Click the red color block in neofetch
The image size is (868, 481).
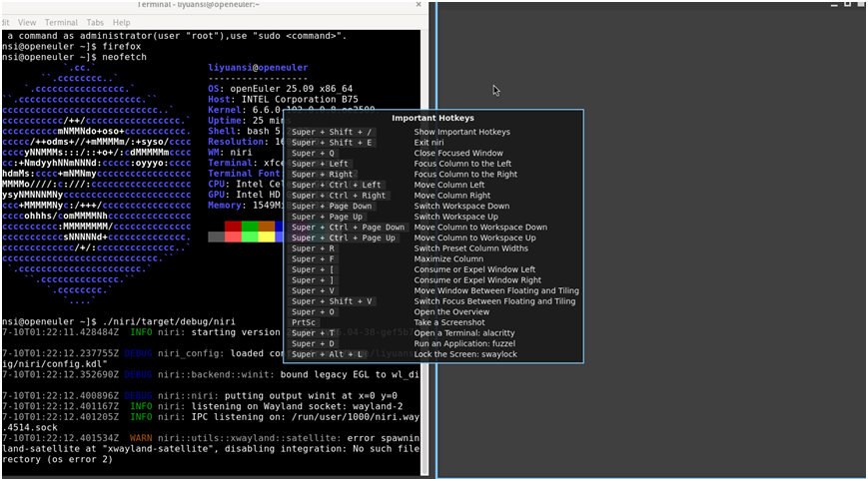[x=233, y=227]
